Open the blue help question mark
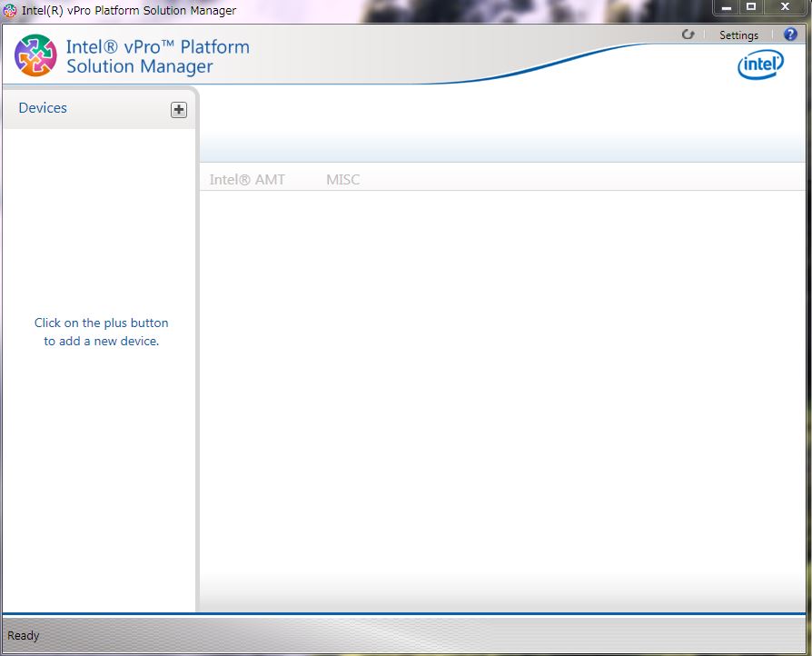The image size is (812, 656). pyautogui.click(x=790, y=35)
